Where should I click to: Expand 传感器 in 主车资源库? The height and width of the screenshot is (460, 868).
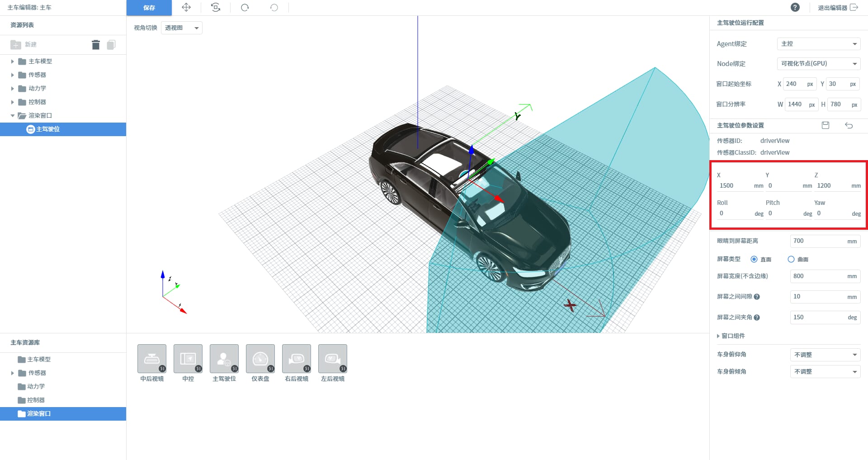coord(13,373)
